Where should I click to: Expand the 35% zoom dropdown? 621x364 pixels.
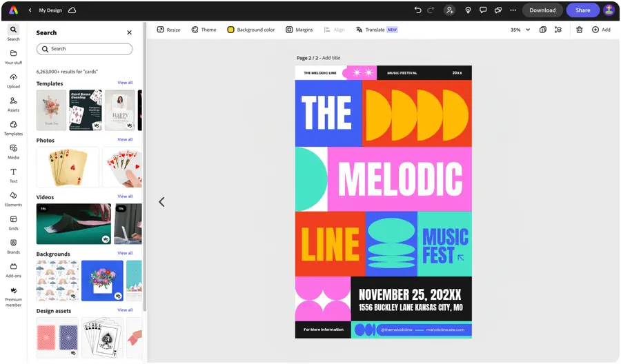pyautogui.click(x=520, y=30)
